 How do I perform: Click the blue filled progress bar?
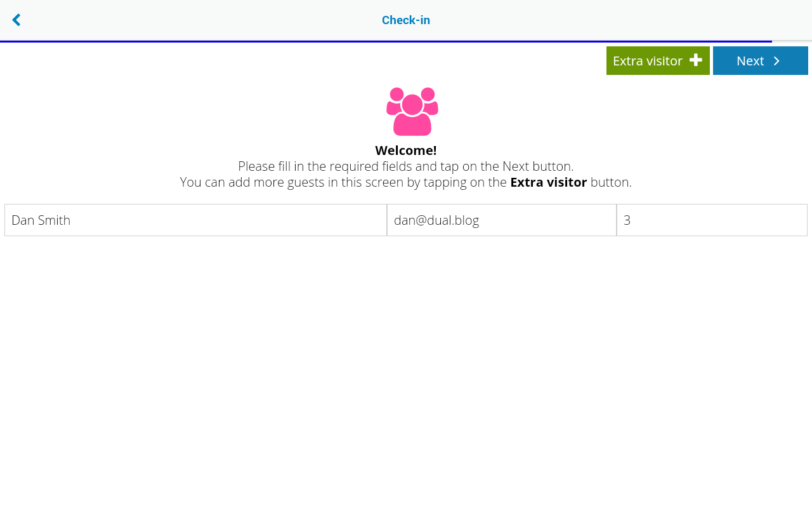386,41
